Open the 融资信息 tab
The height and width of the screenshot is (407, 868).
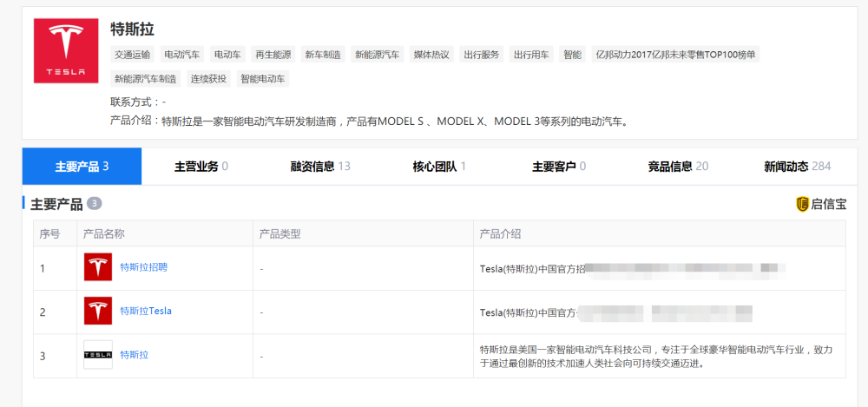tap(319, 166)
